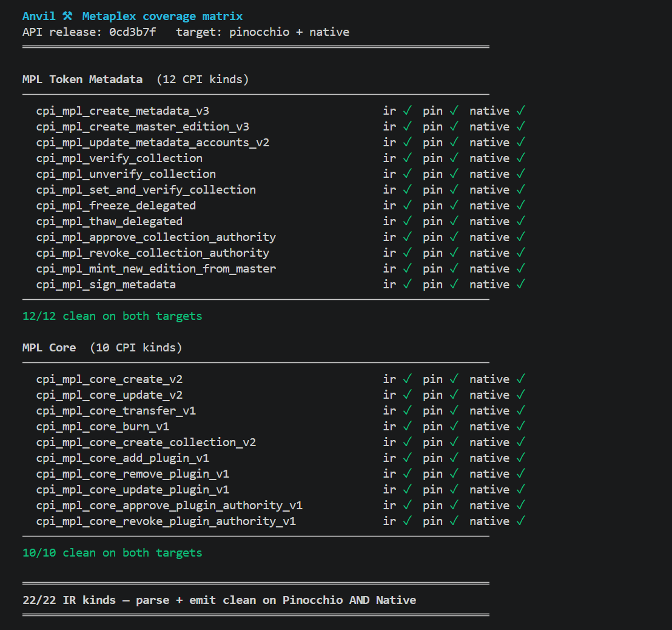Select row cpi_mpl_core_create_v2
This screenshot has height=630, width=672.
281,379
